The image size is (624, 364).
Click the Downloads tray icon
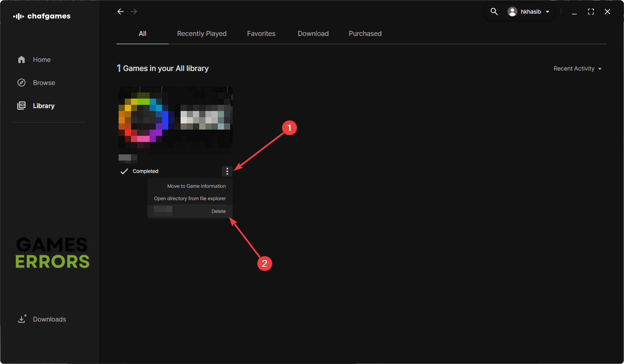[x=21, y=319]
